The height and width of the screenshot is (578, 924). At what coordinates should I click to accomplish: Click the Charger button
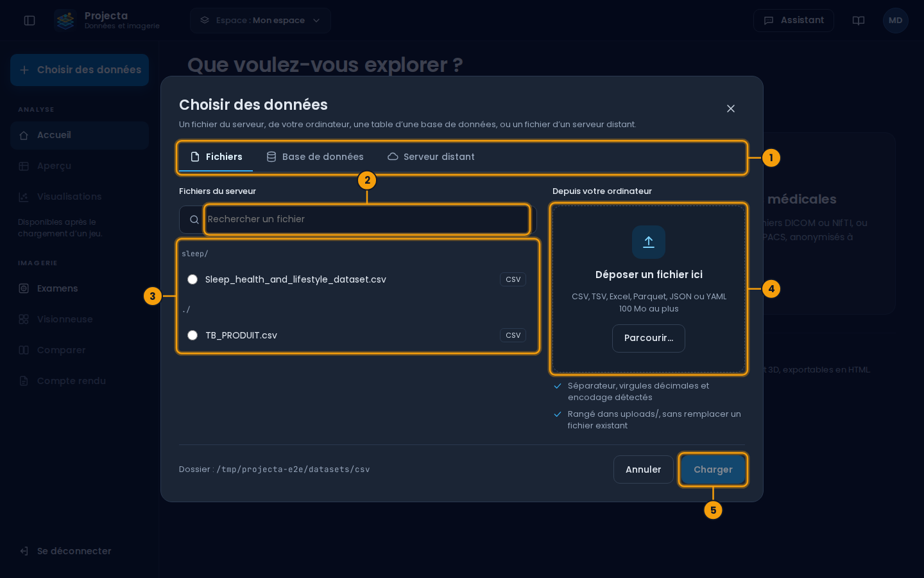[713, 469]
